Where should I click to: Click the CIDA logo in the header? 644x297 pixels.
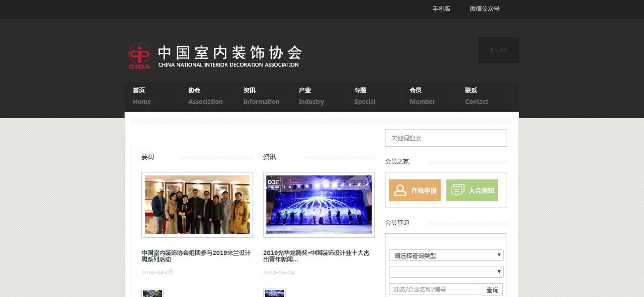(139, 56)
